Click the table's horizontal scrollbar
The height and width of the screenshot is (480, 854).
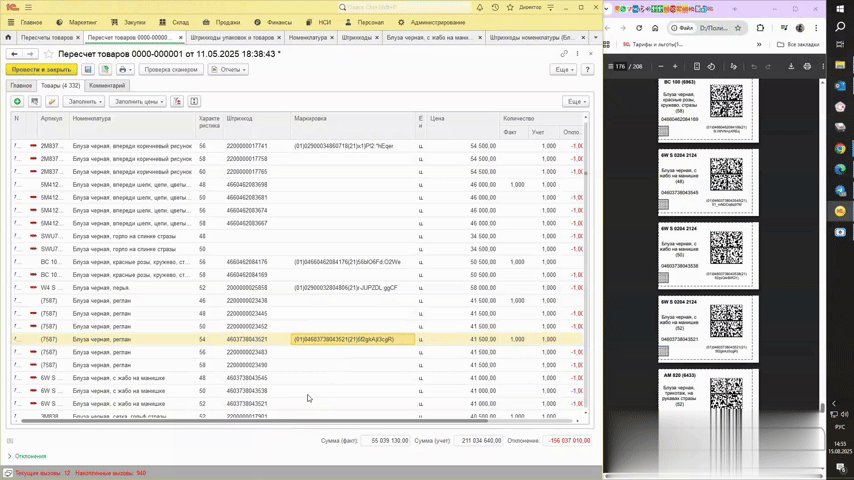(254, 421)
